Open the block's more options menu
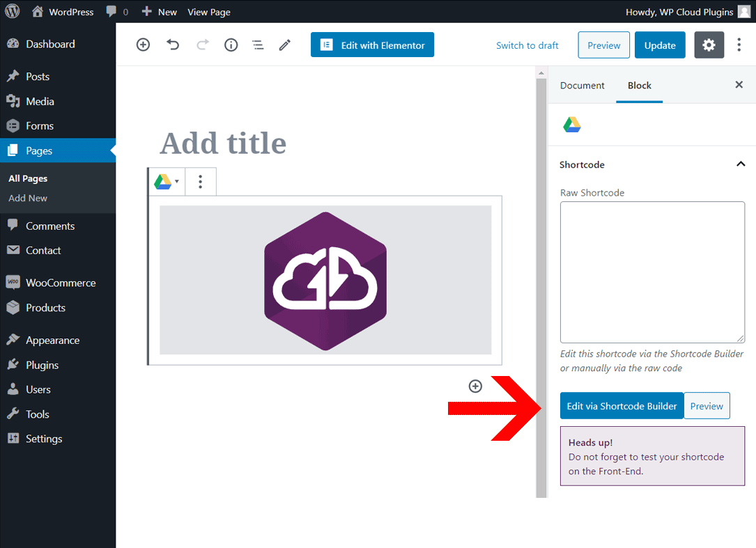 click(200, 182)
